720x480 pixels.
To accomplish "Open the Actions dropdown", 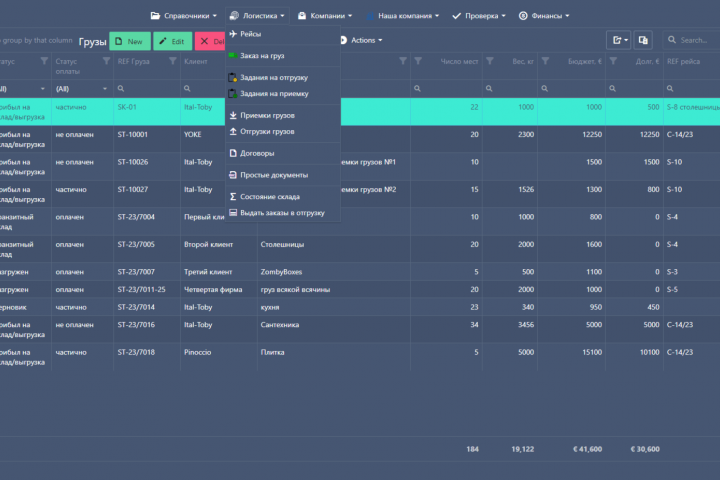I will (361, 40).
